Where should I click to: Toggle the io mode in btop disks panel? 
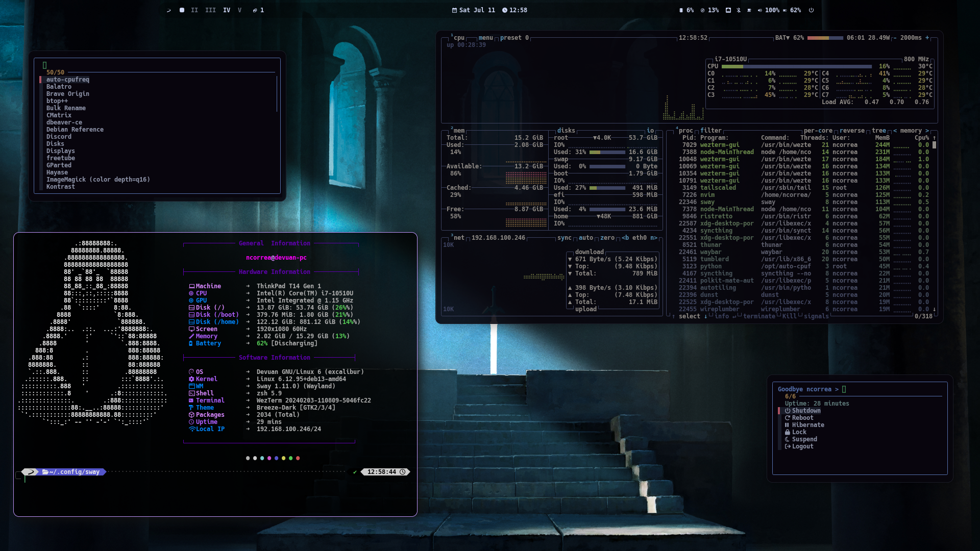click(650, 131)
